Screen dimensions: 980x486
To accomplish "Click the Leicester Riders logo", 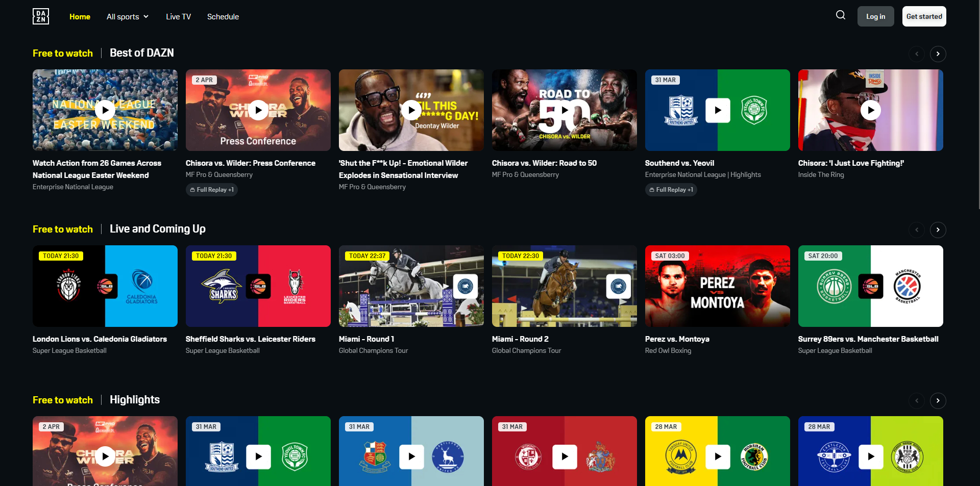I will [295, 287].
